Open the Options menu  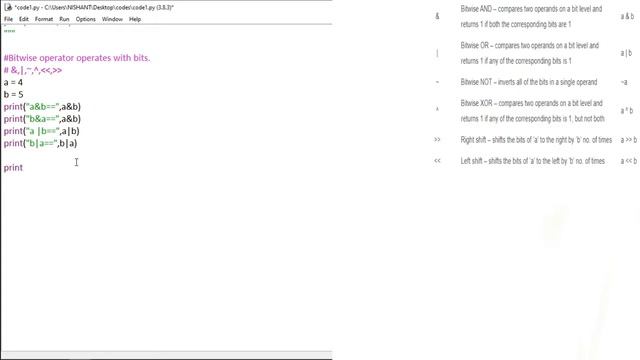[85, 19]
